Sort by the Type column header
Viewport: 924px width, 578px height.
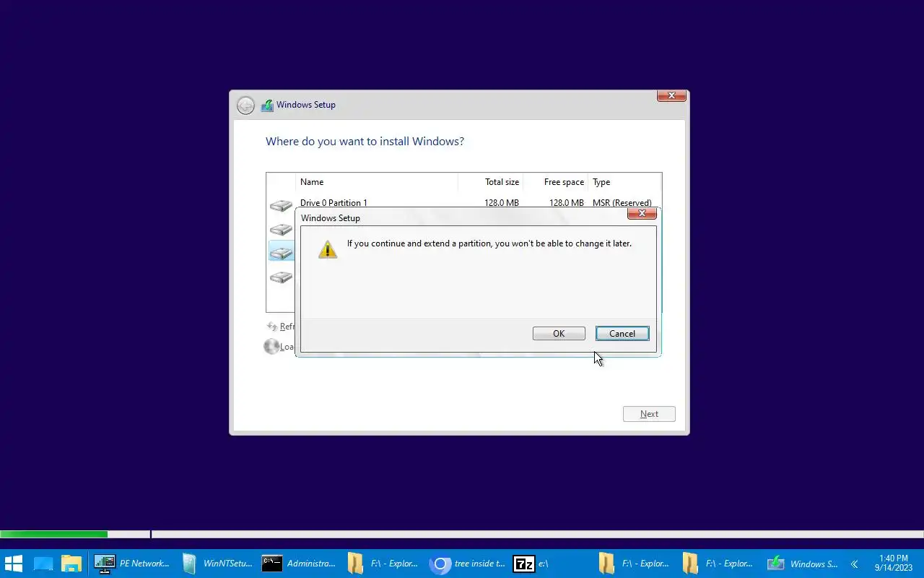(x=601, y=182)
